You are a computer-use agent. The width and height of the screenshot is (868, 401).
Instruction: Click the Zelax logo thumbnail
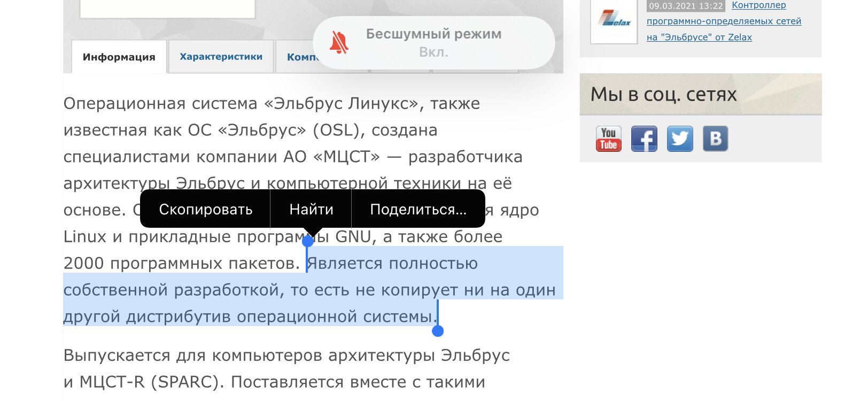tap(614, 21)
